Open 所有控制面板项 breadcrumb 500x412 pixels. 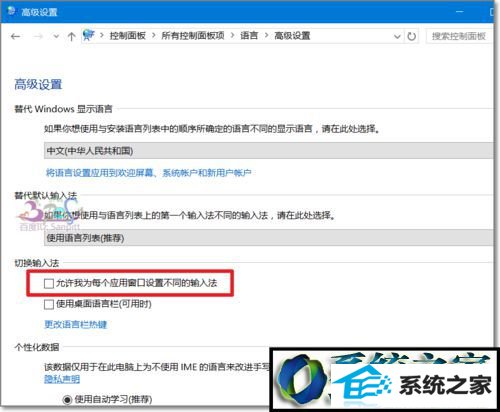tap(193, 36)
